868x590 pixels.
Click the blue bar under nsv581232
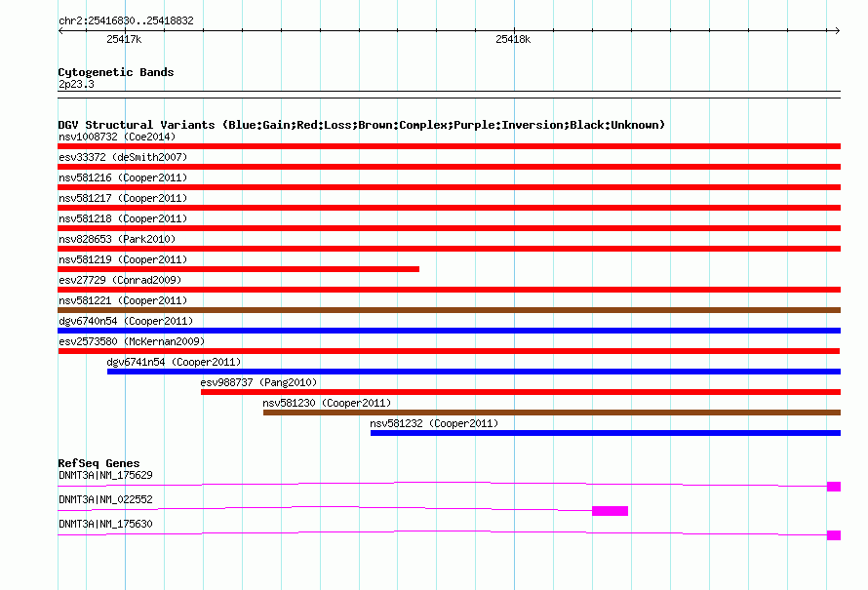(x=606, y=433)
